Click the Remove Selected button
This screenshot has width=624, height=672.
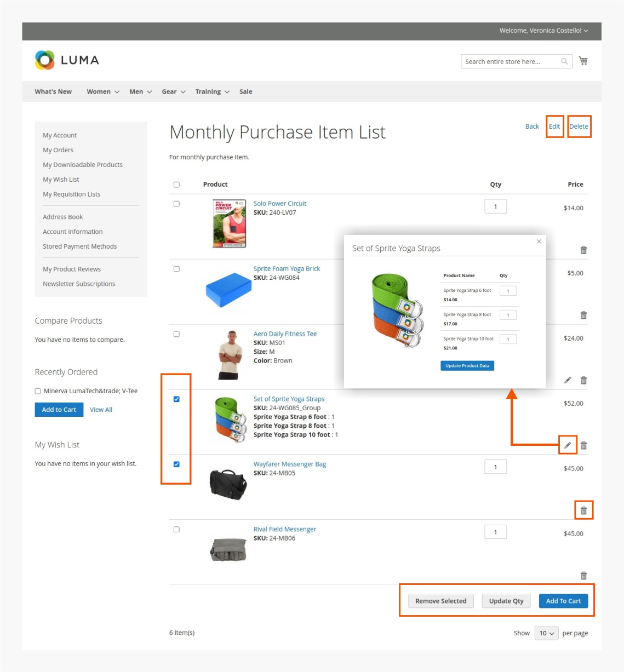[440, 601]
